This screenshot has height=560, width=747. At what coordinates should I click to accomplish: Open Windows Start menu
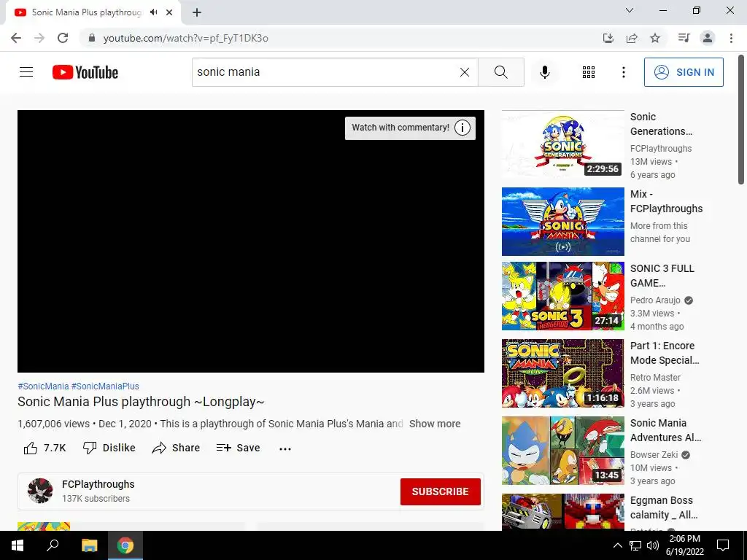[x=18, y=545]
